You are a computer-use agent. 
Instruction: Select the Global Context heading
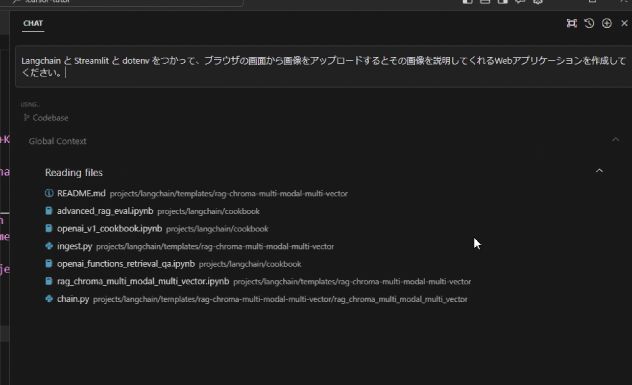tap(57, 141)
